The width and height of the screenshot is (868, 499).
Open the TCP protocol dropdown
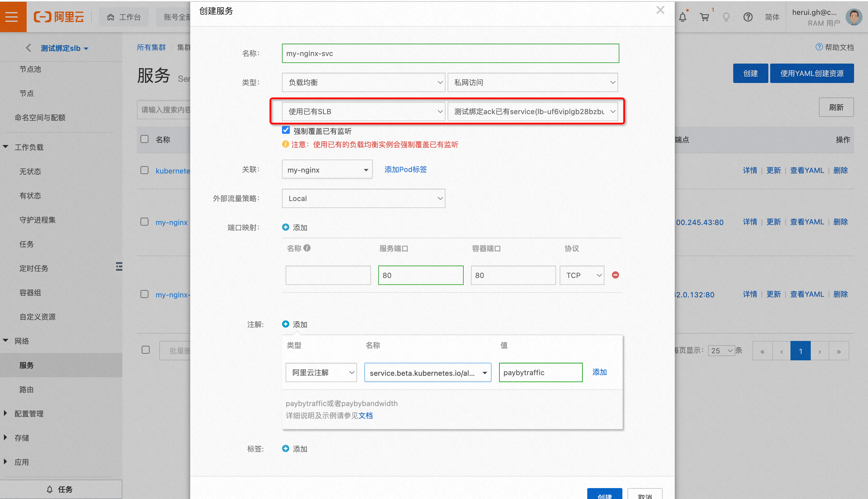pos(582,275)
